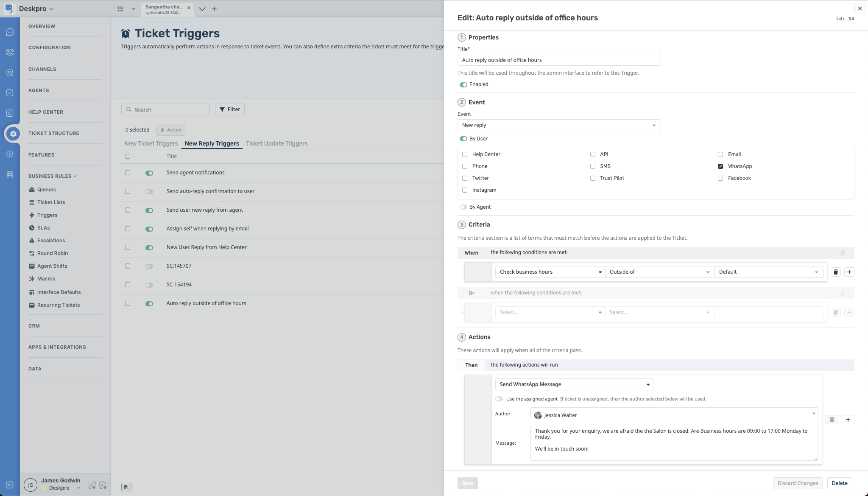Open the Author dropdown showing Jessica Walter

(x=673, y=414)
